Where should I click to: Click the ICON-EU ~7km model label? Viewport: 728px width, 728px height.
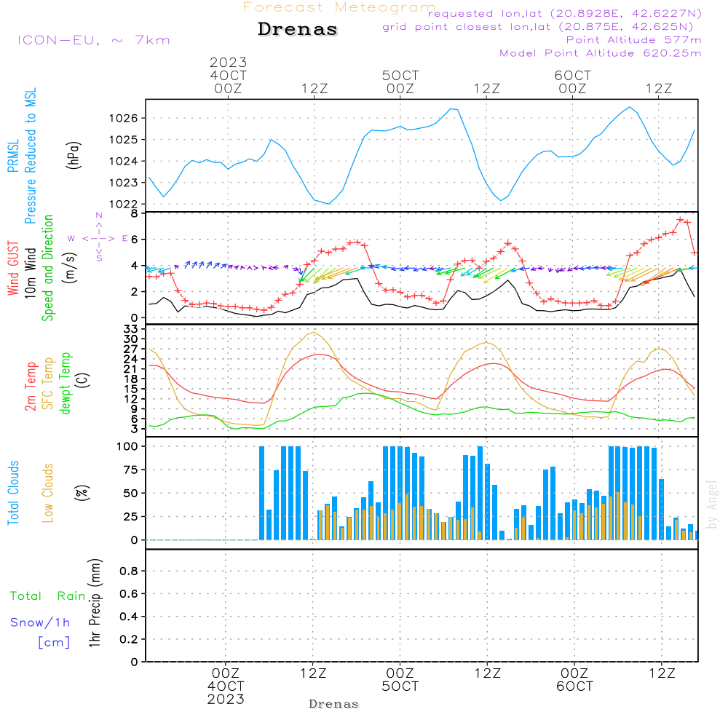(93, 40)
